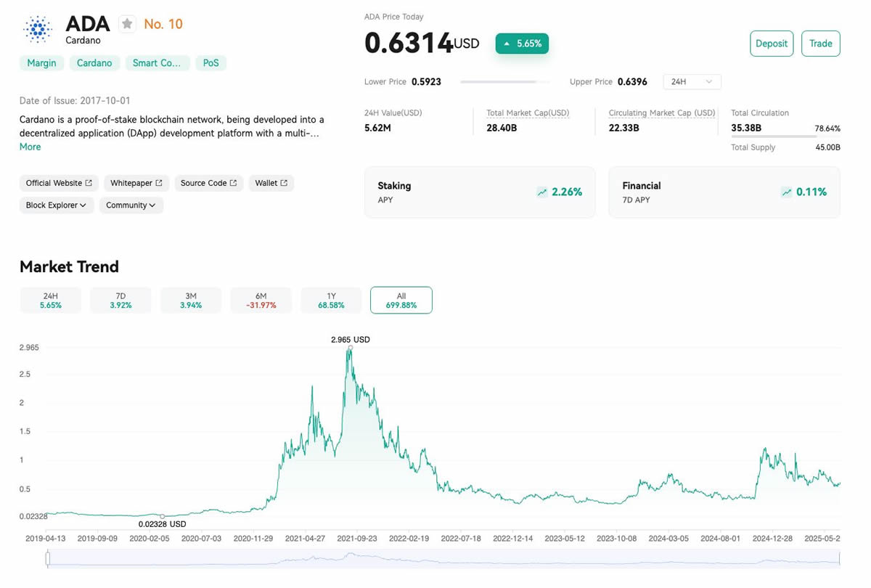Toggle the favorite star next to ADA
871x588 pixels.
(x=127, y=24)
